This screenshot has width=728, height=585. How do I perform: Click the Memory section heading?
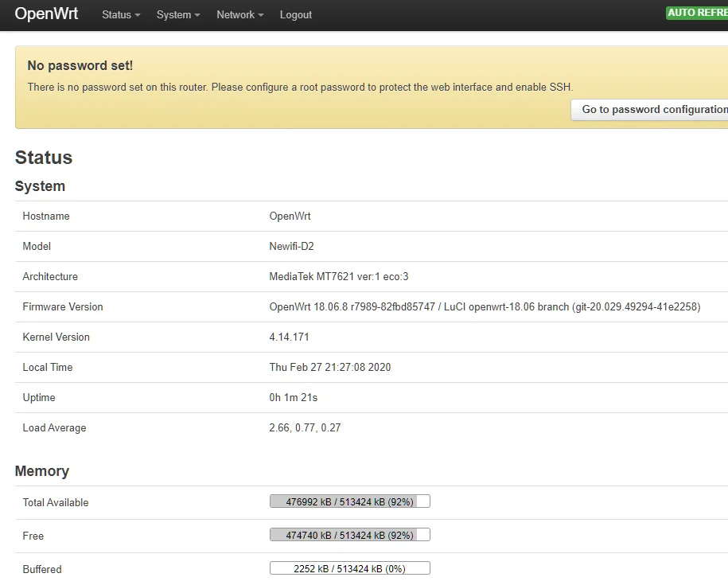[42, 470]
